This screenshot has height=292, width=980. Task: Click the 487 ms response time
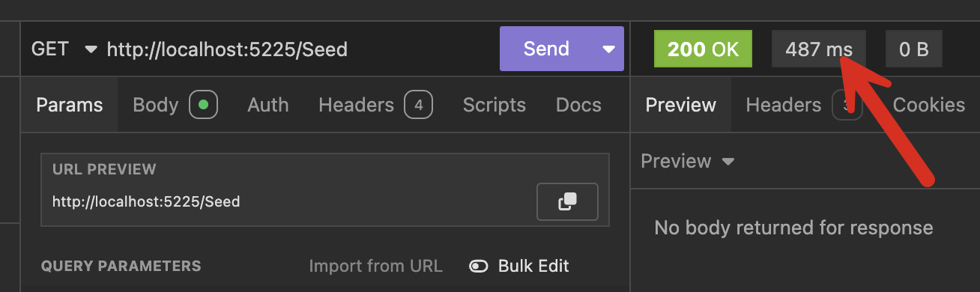pyautogui.click(x=819, y=49)
